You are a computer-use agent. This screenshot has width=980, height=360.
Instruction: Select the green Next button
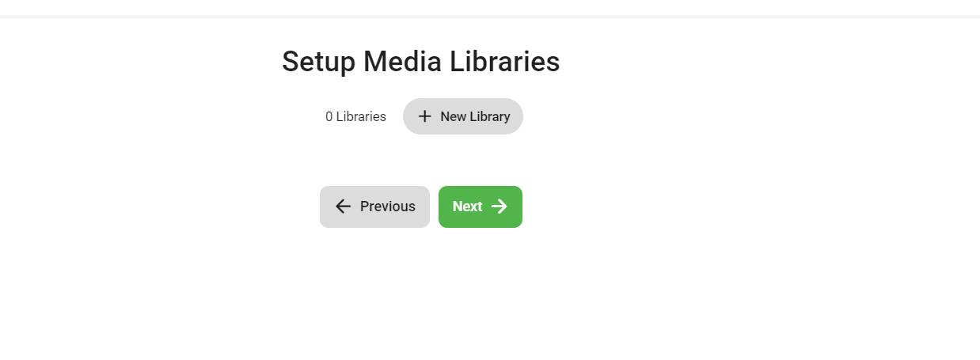(481, 207)
